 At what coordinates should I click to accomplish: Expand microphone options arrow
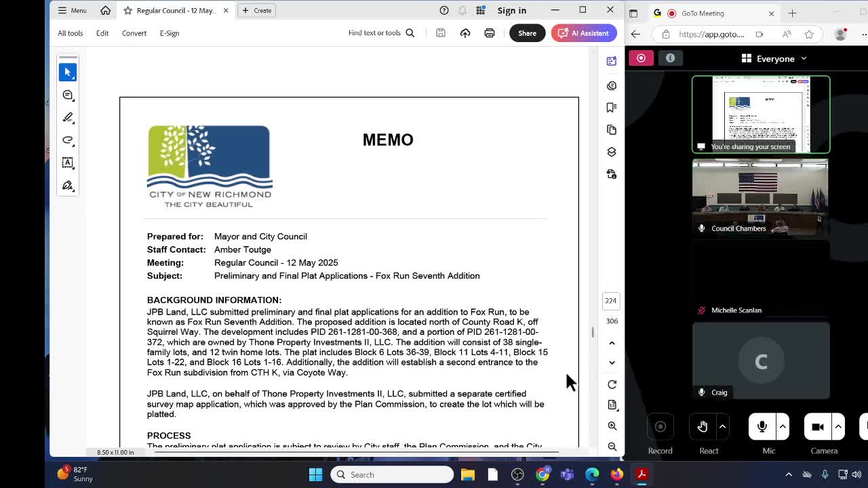tap(783, 426)
